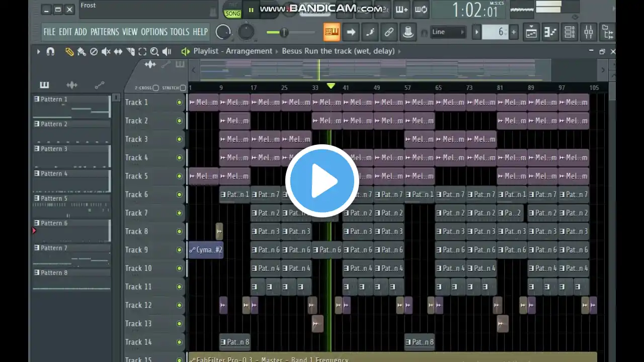Screen dimensions: 644x362
Task: Open the Mixer view icon
Action: [589, 32]
